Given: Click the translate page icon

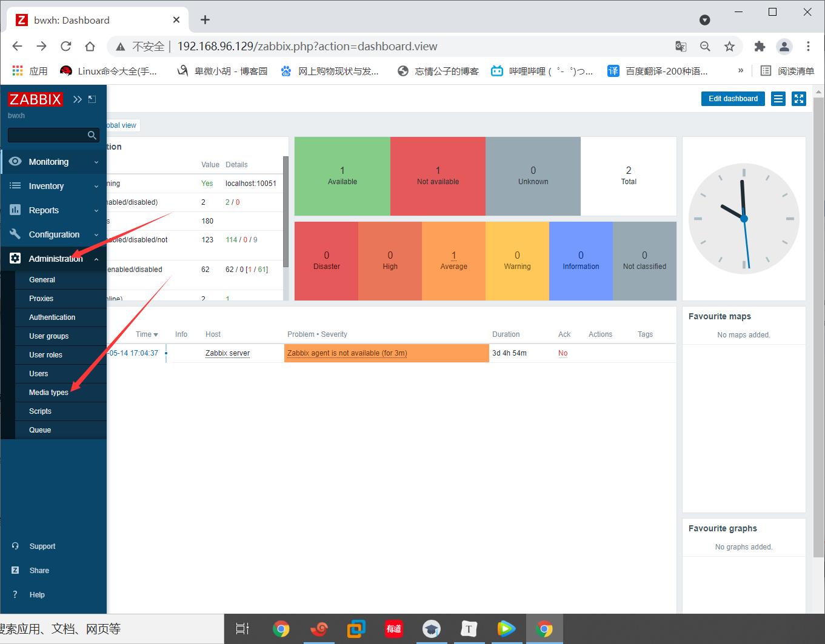Looking at the screenshot, I should click(681, 46).
